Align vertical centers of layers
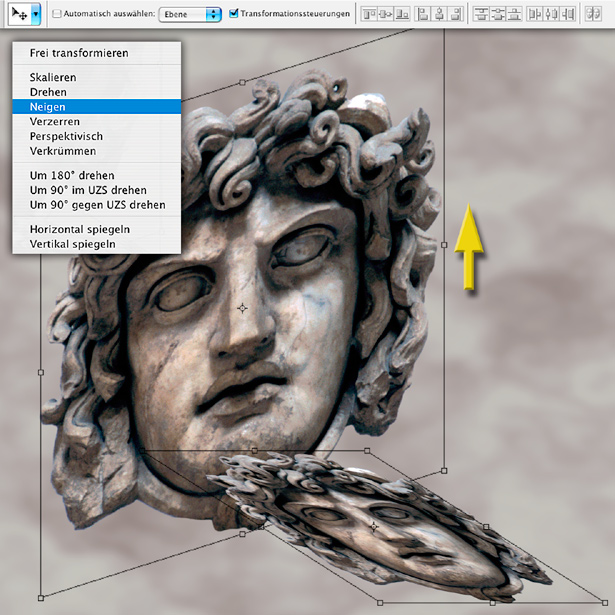This screenshot has width=615, height=615. [x=385, y=15]
